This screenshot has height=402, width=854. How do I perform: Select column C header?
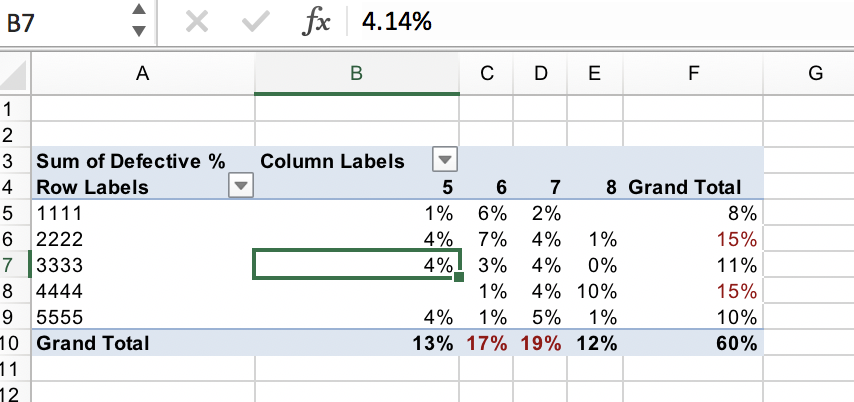tap(486, 74)
